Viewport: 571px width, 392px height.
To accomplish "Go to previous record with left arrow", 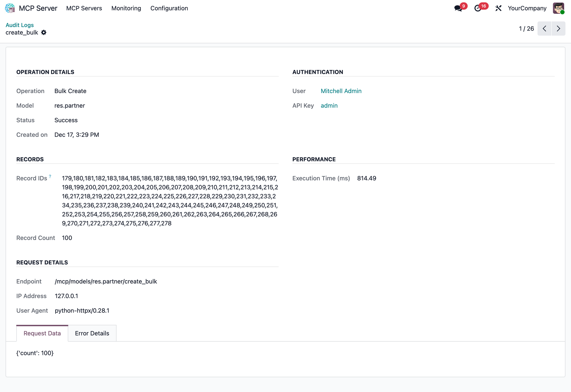I will 545,29.
